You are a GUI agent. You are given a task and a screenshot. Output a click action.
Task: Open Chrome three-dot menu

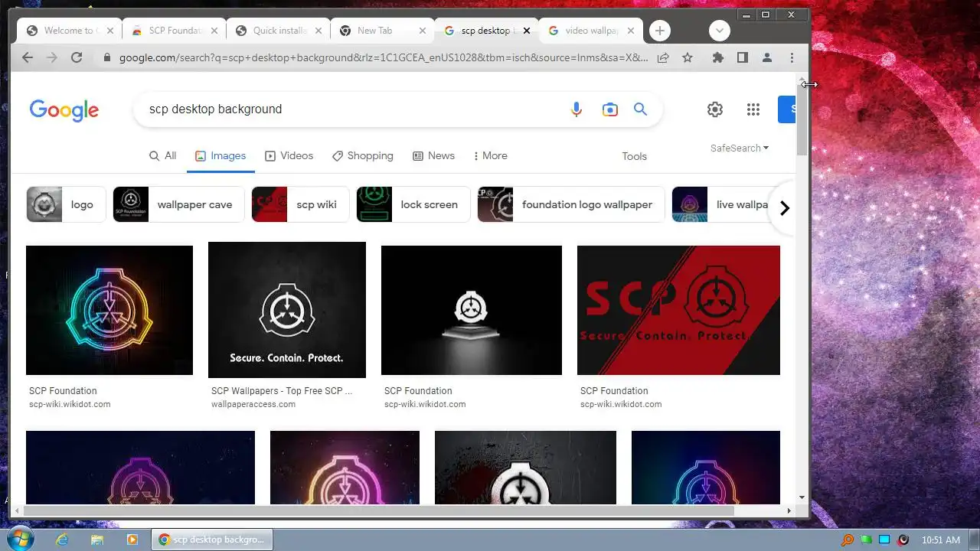(x=792, y=57)
